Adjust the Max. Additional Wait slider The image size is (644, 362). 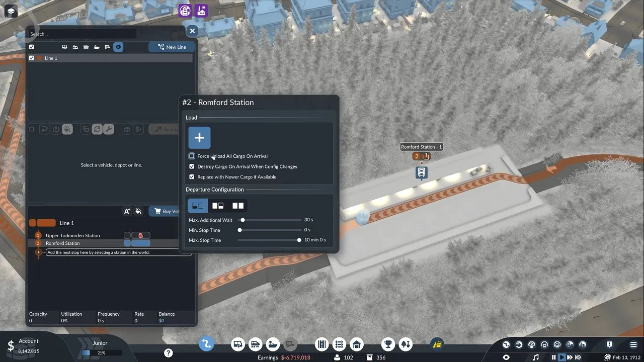pos(269,220)
